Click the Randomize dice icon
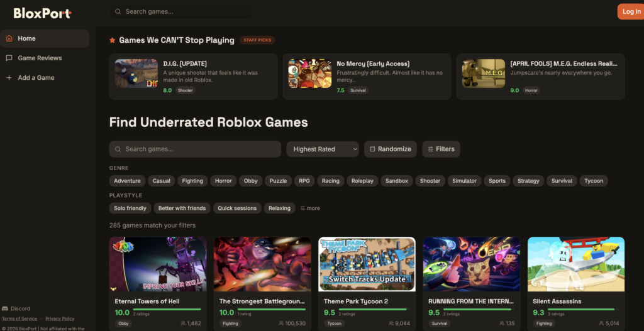The image size is (644, 331). click(372, 149)
